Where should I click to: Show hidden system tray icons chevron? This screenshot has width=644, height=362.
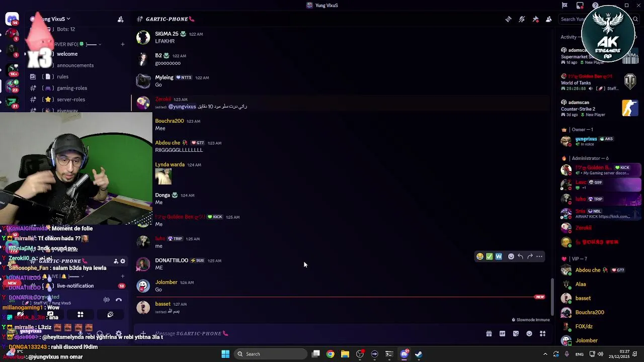[545, 354]
